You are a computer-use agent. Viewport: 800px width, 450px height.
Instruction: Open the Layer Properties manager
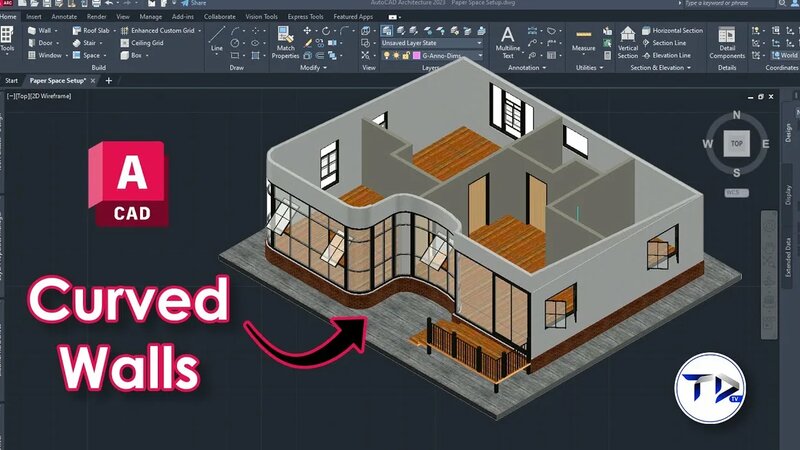[x=387, y=31]
